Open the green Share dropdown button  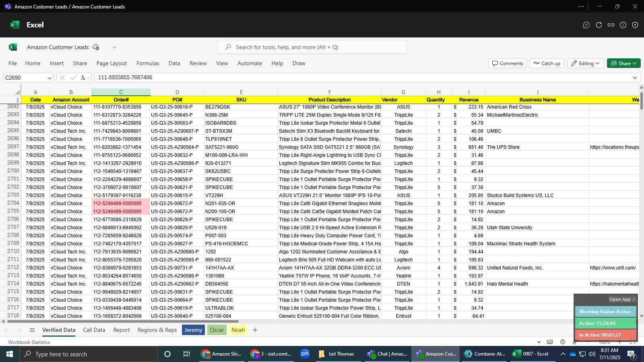coord(623,63)
